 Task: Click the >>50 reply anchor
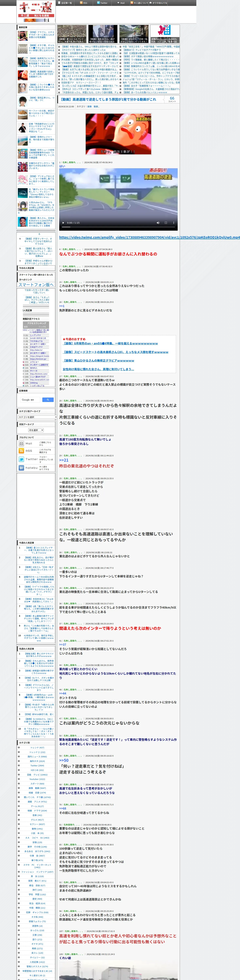tap(64, 760)
